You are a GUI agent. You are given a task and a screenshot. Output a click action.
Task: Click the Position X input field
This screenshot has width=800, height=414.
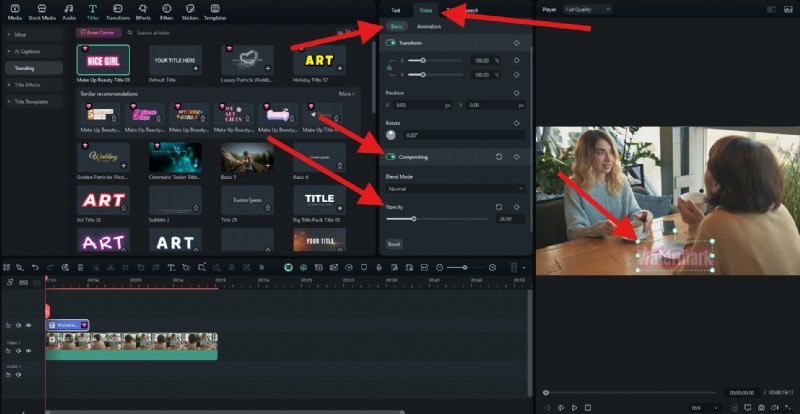click(421, 105)
